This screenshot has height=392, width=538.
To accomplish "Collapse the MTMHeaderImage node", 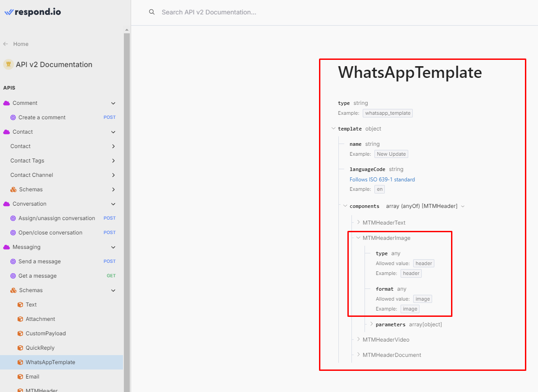I will pyautogui.click(x=358, y=238).
